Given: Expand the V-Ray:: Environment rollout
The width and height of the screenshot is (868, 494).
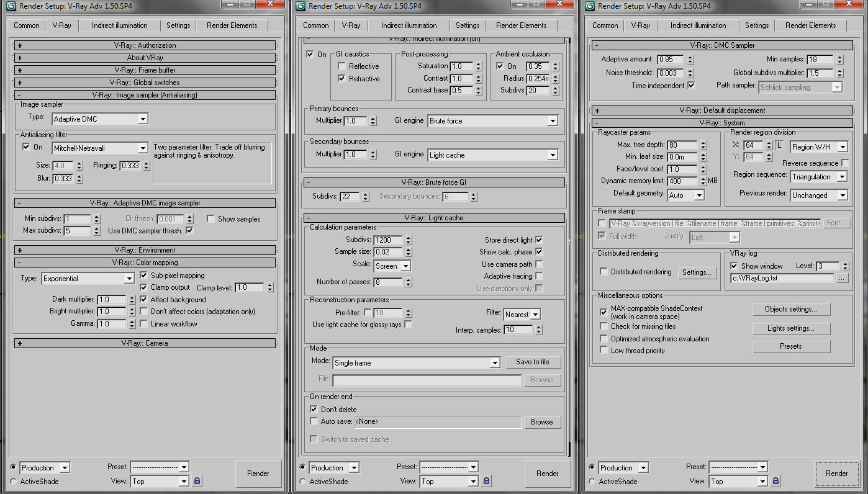Looking at the screenshot, I should pyautogui.click(x=145, y=250).
